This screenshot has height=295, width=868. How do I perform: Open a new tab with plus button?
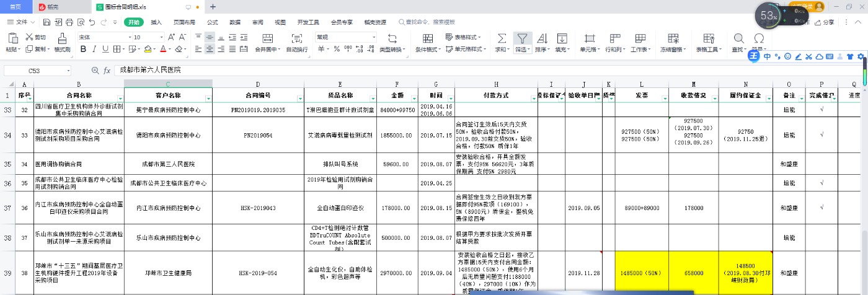coord(213,7)
